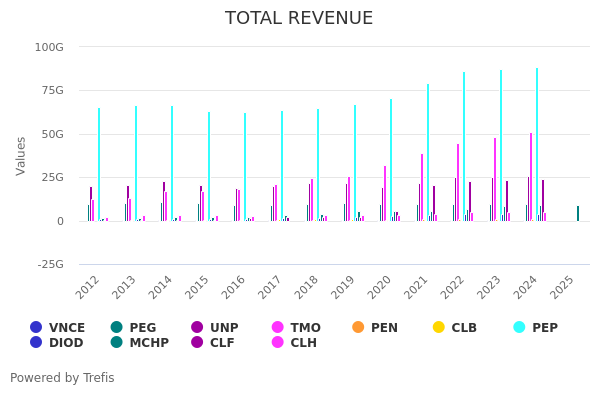The image size is (600, 400).
Task: Click the TMO legend marker dot
Action: 278,327
